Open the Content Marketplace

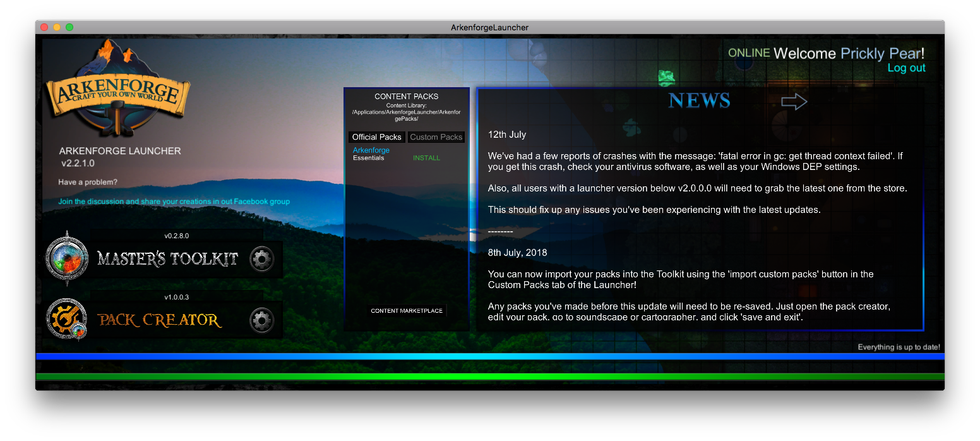[x=407, y=311]
